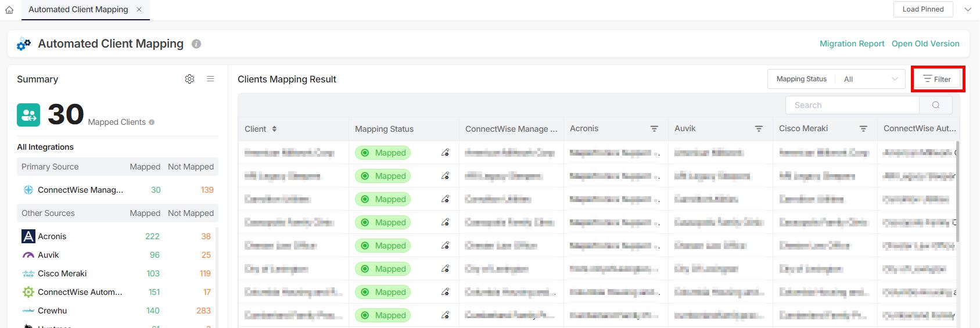
Task: Close the Automated Client Mapping tab
Action: click(139, 9)
